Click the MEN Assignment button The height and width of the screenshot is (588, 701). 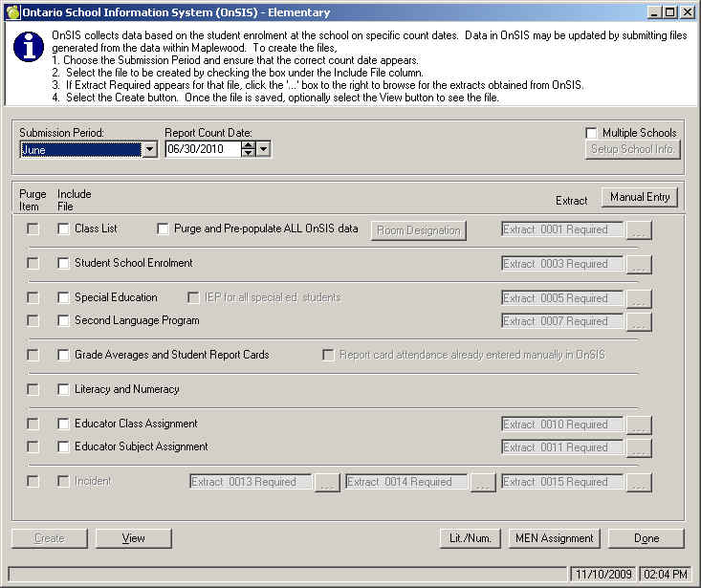(x=554, y=538)
